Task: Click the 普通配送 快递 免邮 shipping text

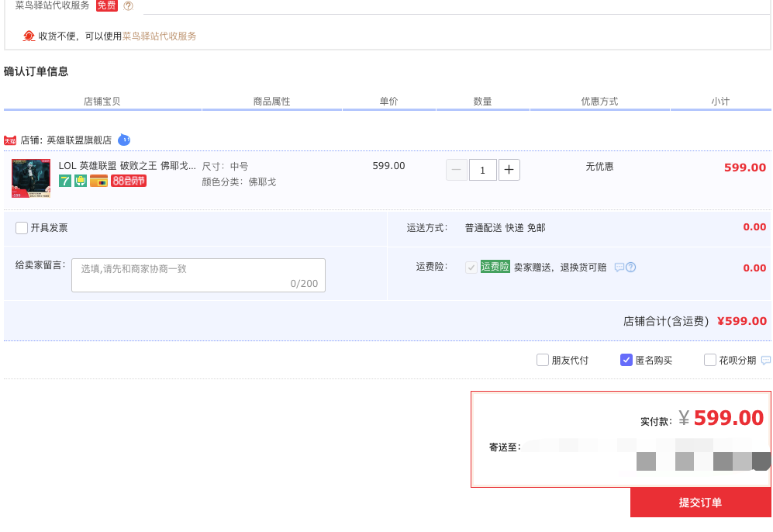Action: pyautogui.click(x=505, y=228)
